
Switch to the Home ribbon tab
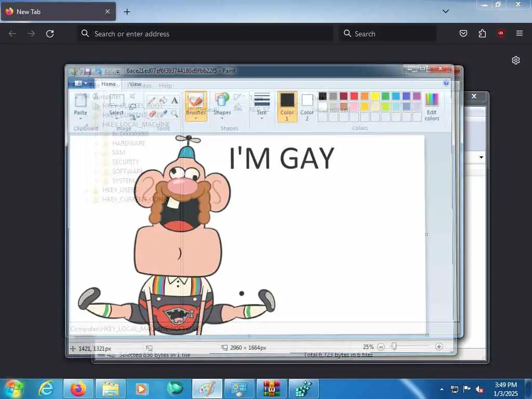[x=109, y=84]
